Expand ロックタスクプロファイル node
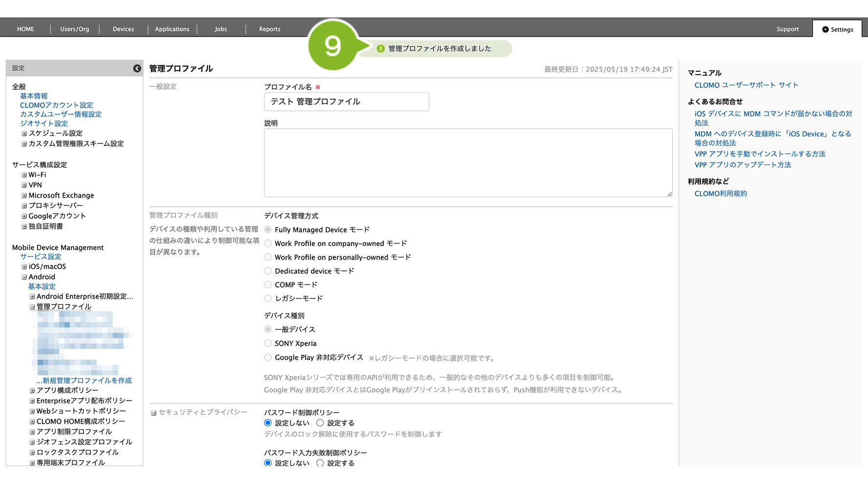The width and height of the screenshot is (868, 488). click(x=32, y=452)
